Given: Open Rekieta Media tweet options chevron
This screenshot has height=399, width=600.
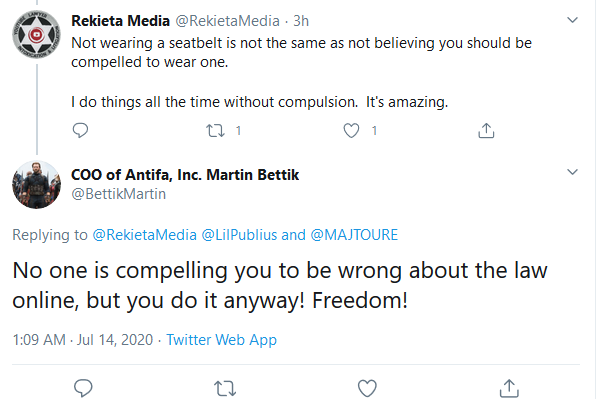Looking at the screenshot, I should (572, 20).
